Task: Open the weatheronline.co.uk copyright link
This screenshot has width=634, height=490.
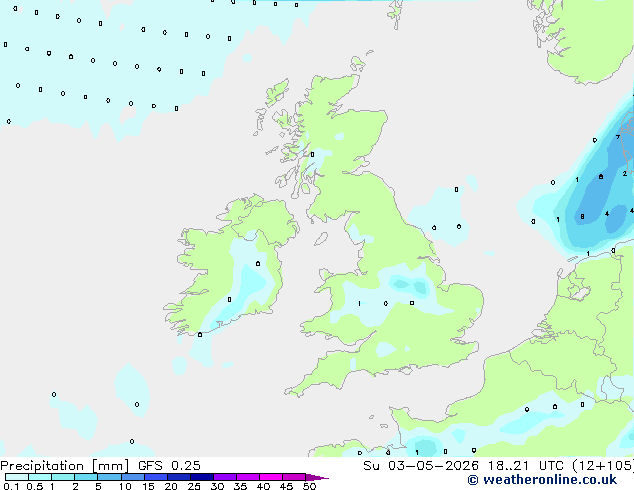Action: coord(542,480)
